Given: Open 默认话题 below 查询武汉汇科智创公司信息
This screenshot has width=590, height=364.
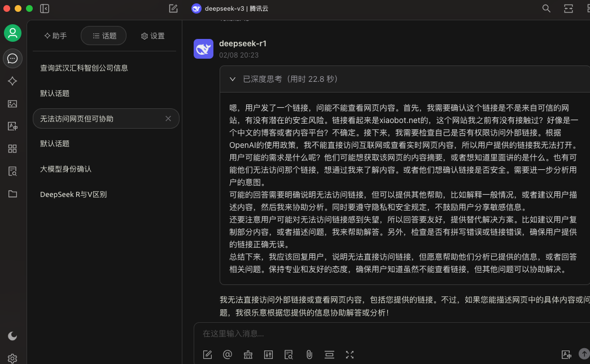Looking at the screenshot, I should (x=106, y=93).
